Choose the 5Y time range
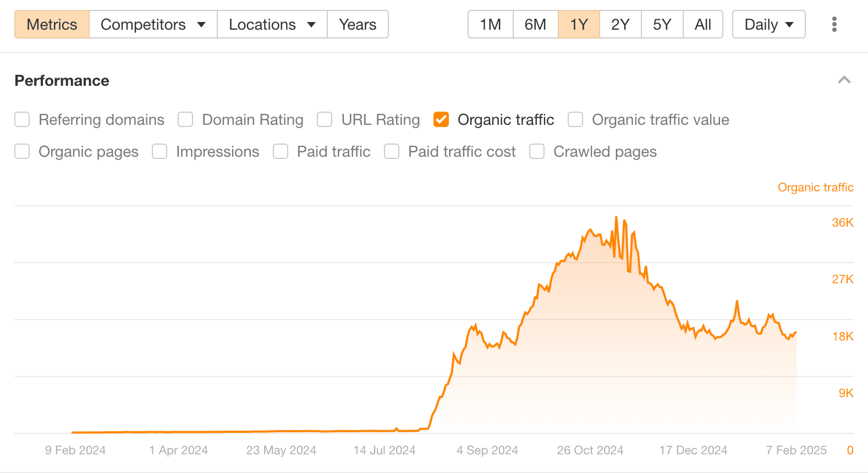Screen dimensions: 868x473 coord(662,24)
